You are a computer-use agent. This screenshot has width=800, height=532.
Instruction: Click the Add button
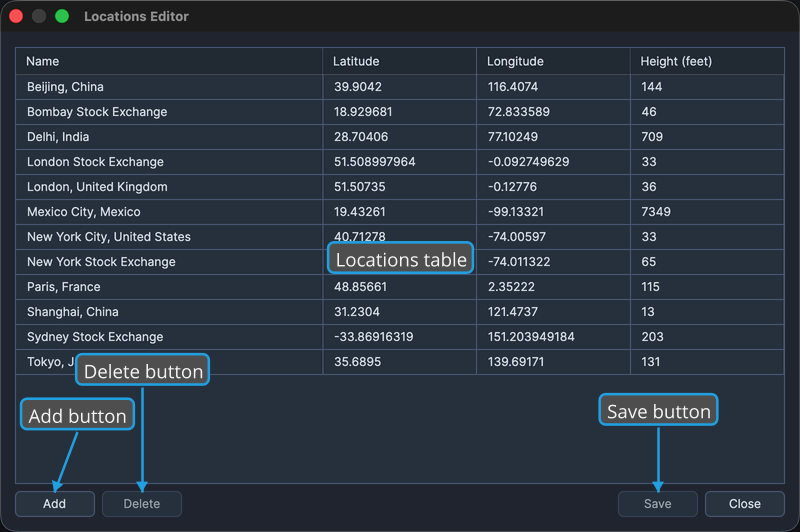pos(55,504)
